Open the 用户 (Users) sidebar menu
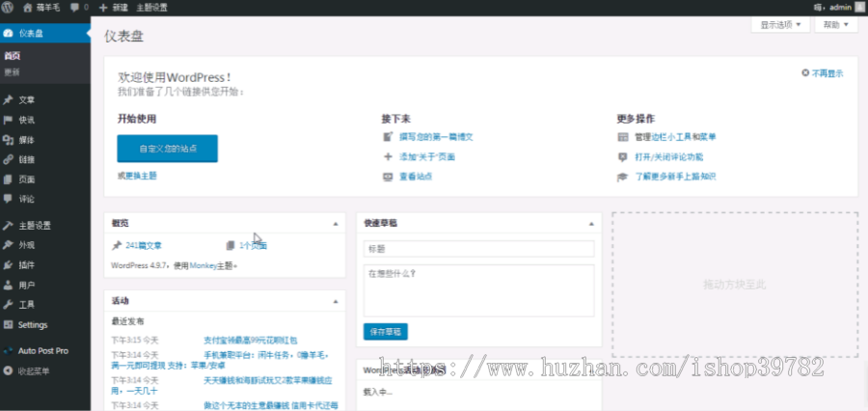868x411 pixels. (x=26, y=285)
